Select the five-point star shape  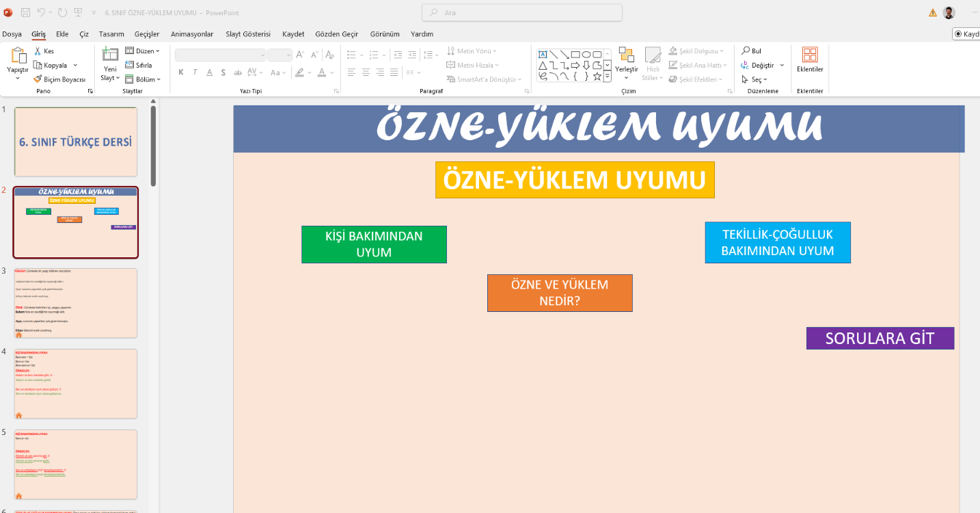(x=597, y=77)
